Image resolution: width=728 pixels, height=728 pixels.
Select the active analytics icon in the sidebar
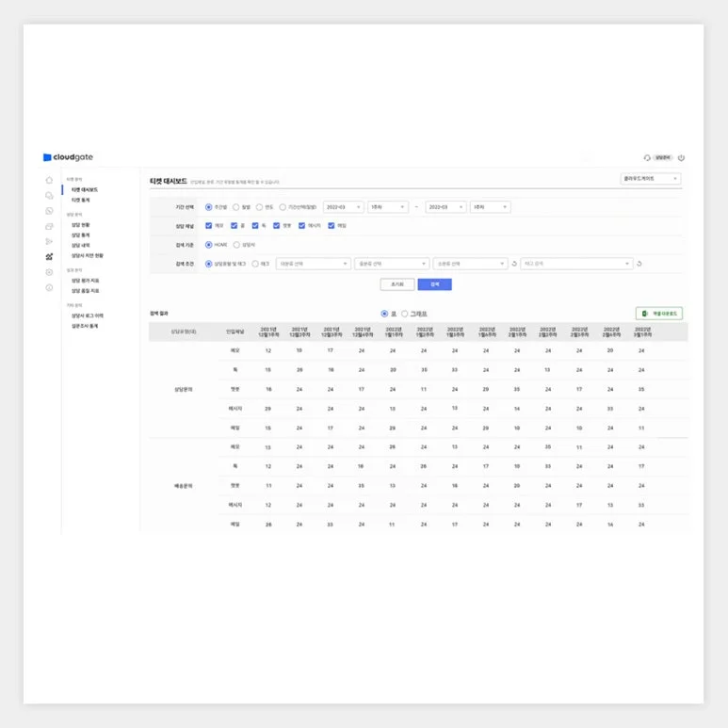click(x=49, y=257)
